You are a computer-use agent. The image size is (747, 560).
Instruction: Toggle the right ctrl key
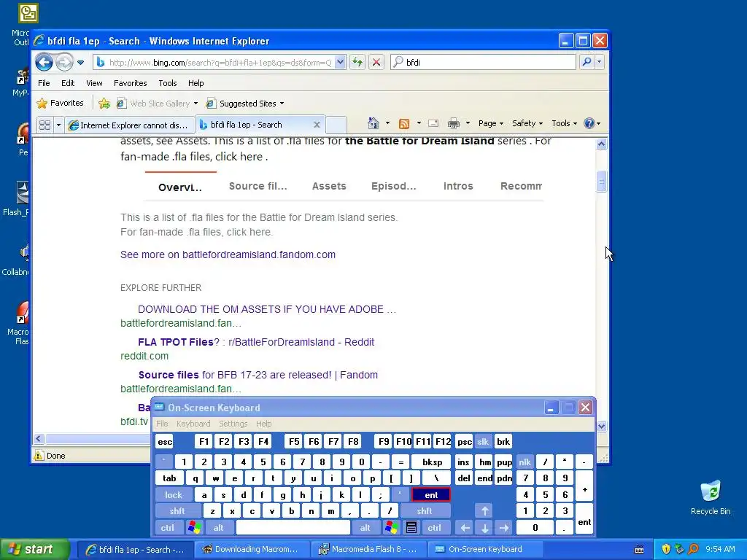[x=435, y=528]
